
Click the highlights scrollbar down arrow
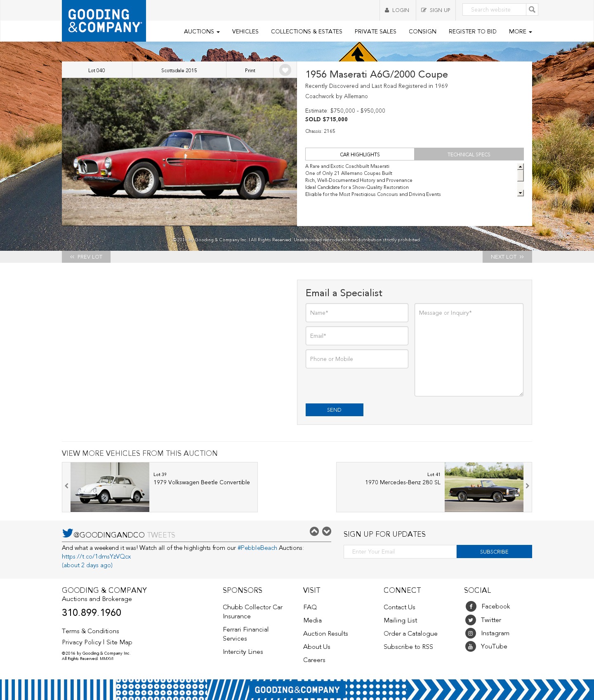click(521, 193)
